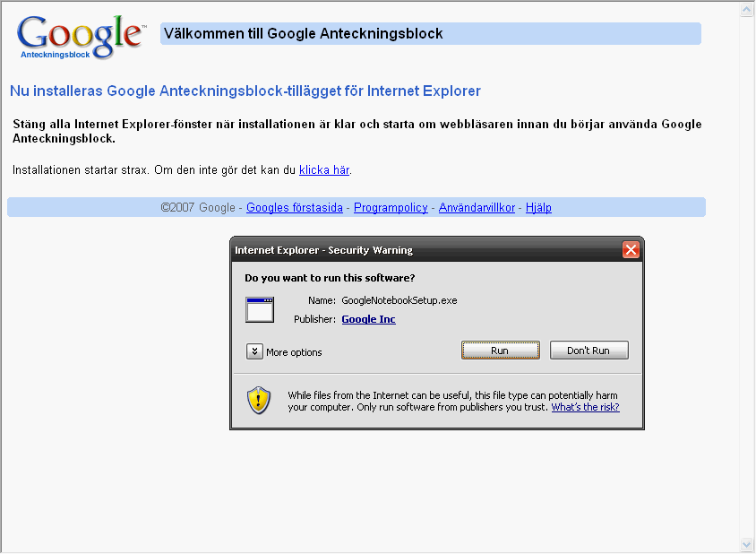Click the Hjälp link in the footer
Viewport: 756px width, 554px height.
coord(538,207)
